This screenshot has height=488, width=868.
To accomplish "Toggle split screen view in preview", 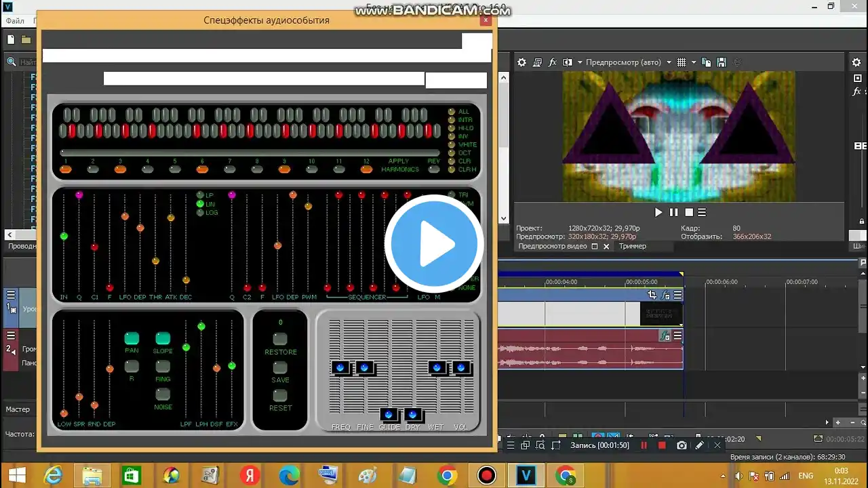I will (568, 62).
